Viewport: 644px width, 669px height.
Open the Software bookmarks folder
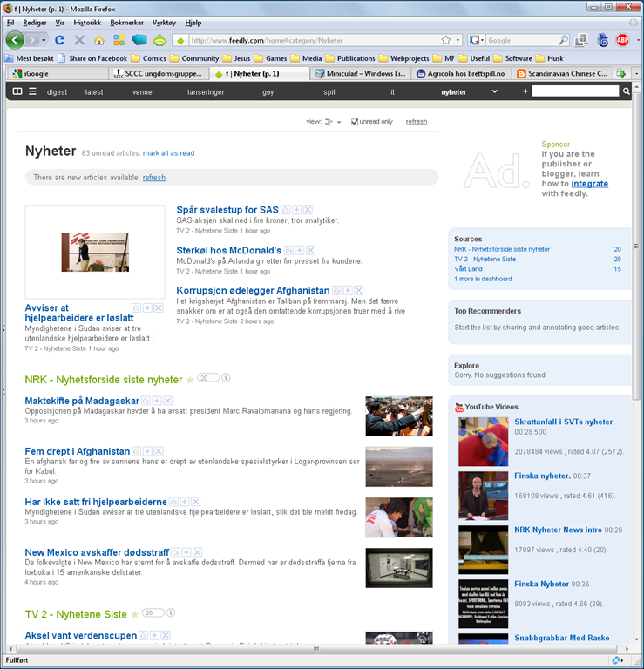(x=512, y=58)
